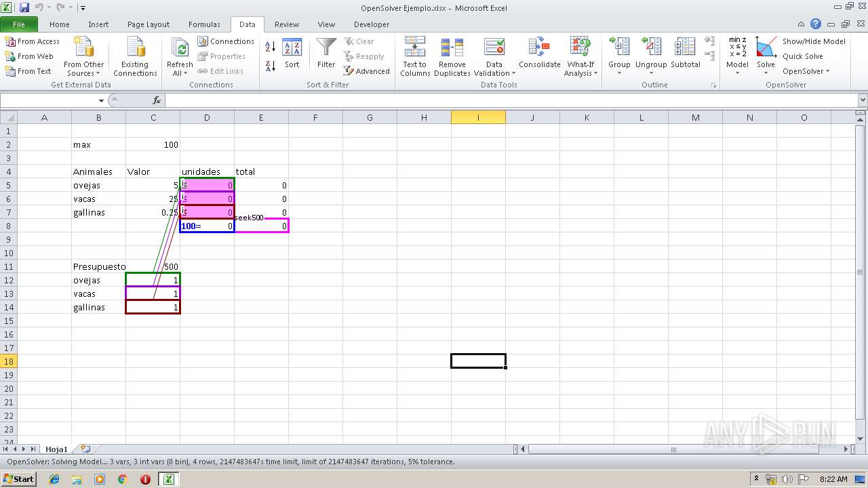Launch Internet Explorer from taskbar

pyautogui.click(x=54, y=479)
